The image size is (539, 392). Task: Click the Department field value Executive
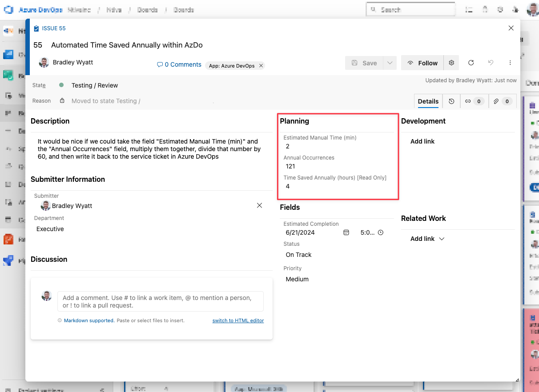pyautogui.click(x=50, y=229)
